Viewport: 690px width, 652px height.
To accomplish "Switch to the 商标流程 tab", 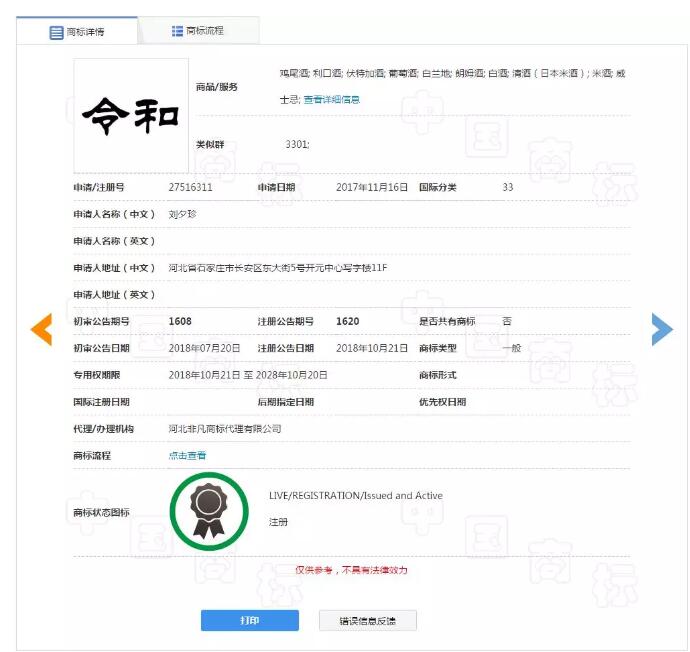I will coord(198,31).
